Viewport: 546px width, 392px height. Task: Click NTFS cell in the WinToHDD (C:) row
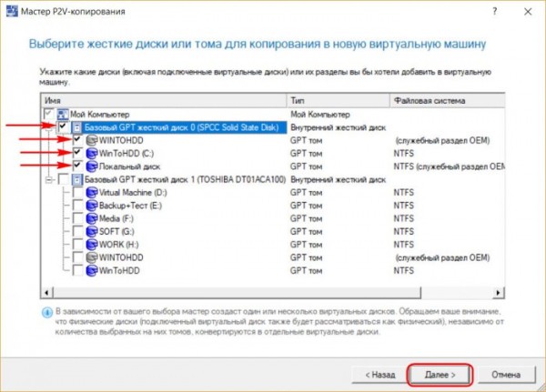tap(403, 154)
